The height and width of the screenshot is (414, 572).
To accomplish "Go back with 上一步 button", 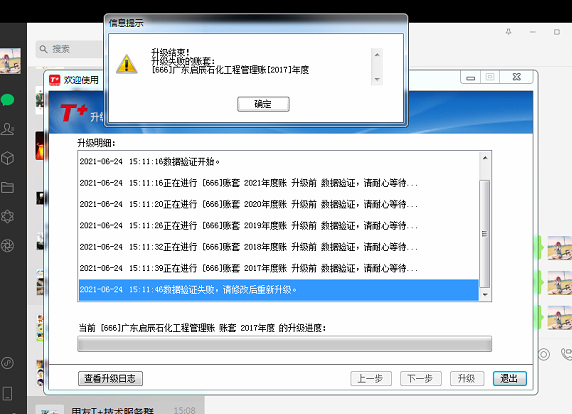I will point(371,379).
